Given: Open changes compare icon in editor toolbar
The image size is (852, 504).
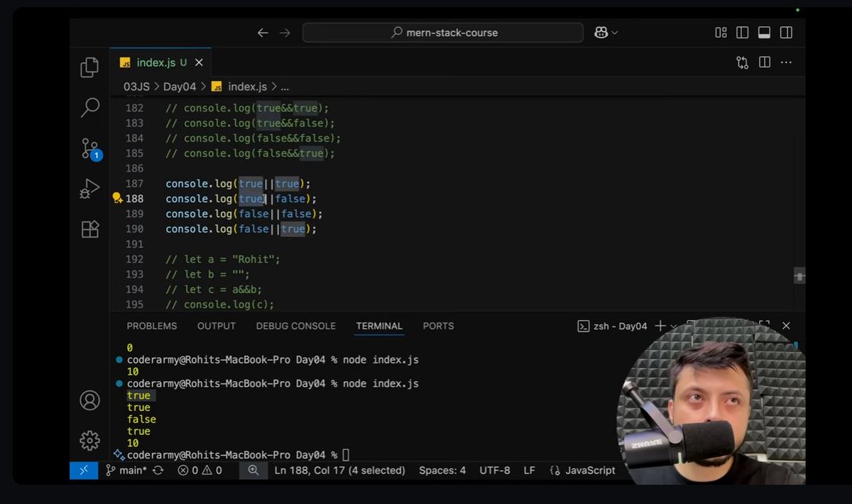Looking at the screenshot, I should 743,62.
